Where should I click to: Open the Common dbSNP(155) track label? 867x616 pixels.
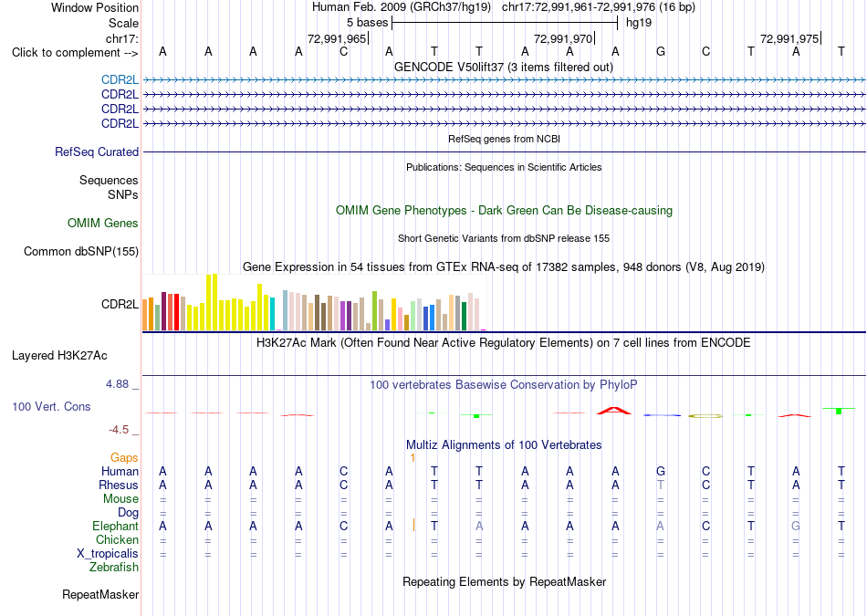pyautogui.click(x=81, y=252)
